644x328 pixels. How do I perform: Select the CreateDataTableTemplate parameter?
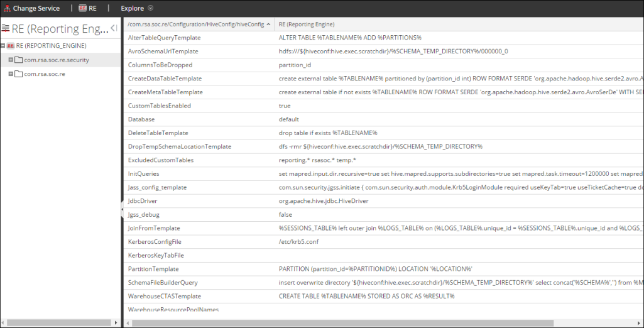click(x=165, y=79)
